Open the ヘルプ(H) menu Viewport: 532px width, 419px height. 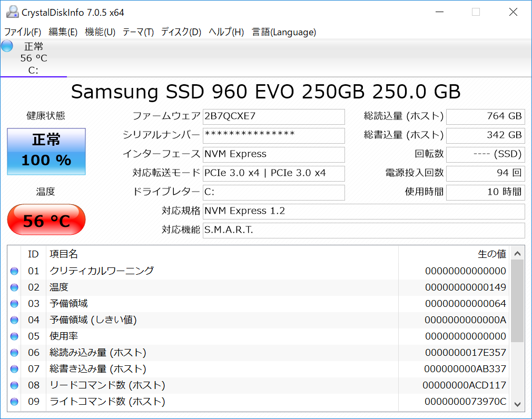[x=226, y=32]
